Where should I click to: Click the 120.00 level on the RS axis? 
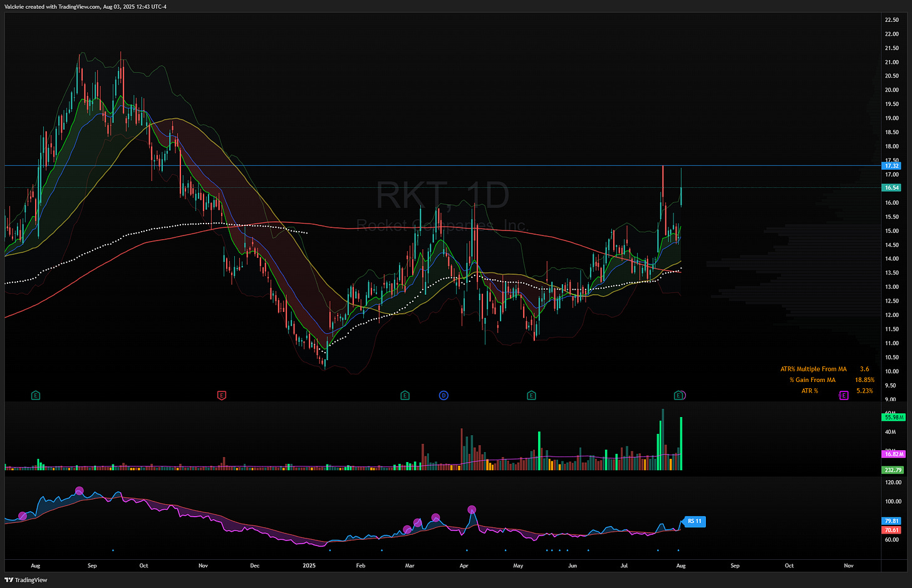tap(893, 483)
